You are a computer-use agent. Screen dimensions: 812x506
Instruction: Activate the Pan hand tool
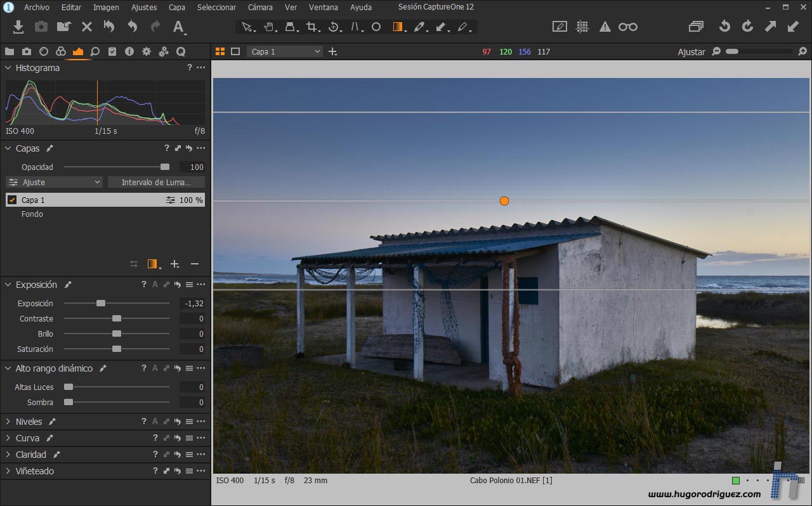tap(268, 27)
